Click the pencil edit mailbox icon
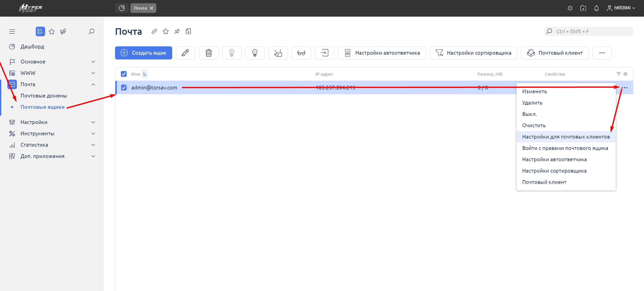The width and height of the screenshot is (644, 291). coord(186,53)
